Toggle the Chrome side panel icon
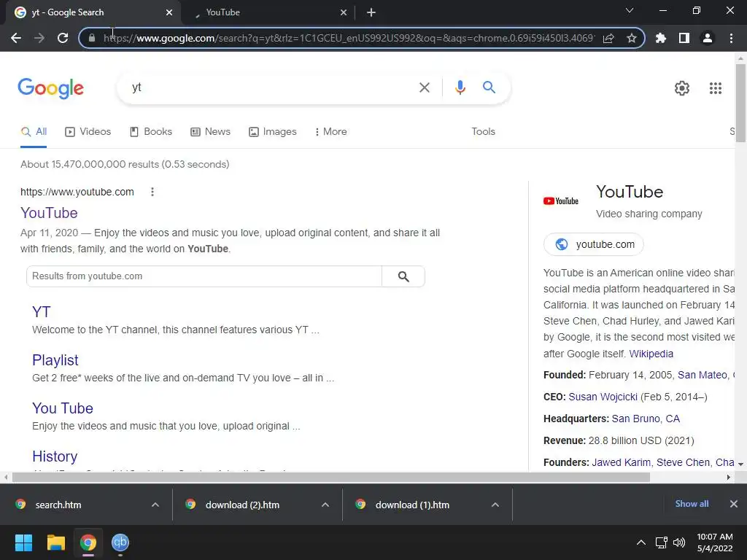Viewport: 747px width, 560px height. [x=684, y=38]
